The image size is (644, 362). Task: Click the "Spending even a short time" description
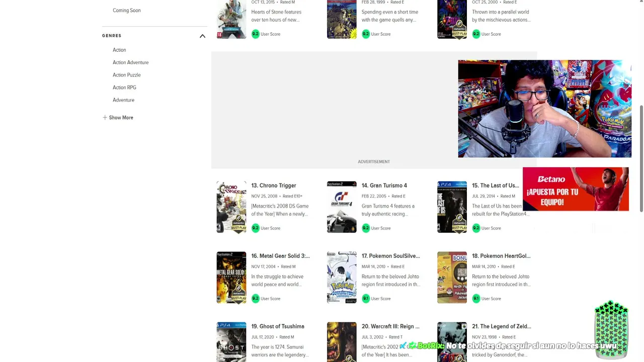coord(390,16)
